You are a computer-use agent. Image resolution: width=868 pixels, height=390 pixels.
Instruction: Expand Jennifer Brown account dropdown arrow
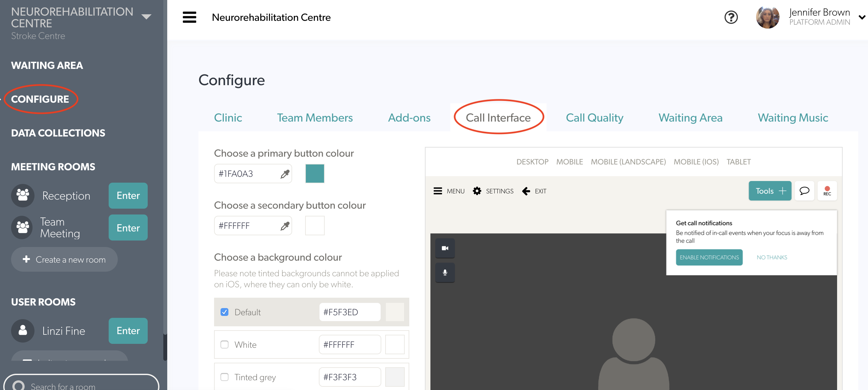pyautogui.click(x=862, y=17)
